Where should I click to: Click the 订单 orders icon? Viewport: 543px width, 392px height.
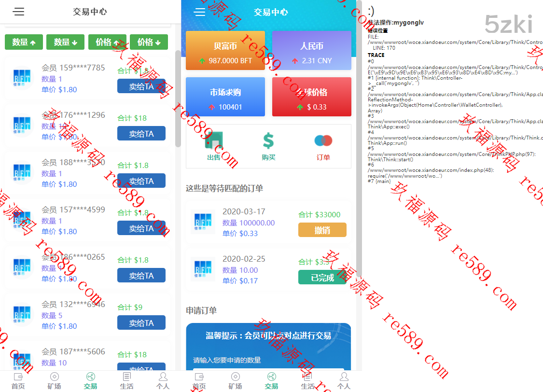click(x=323, y=140)
